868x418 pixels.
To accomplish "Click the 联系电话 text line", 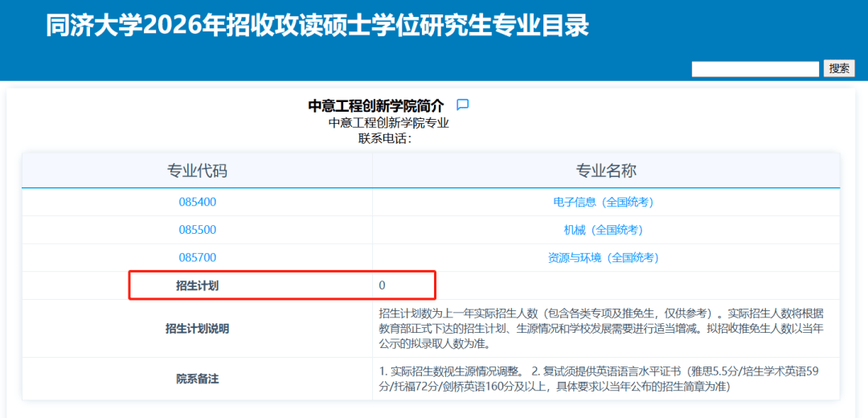I will (x=385, y=138).
